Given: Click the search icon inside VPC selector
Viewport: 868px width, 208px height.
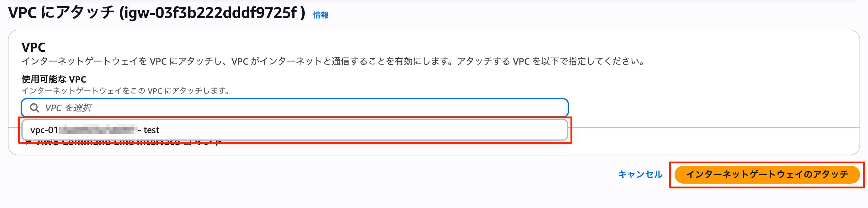Looking at the screenshot, I should tap(35, 108).
